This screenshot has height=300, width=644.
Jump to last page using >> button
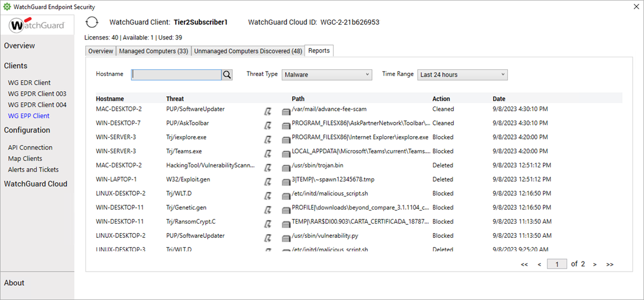click(610, 264)
